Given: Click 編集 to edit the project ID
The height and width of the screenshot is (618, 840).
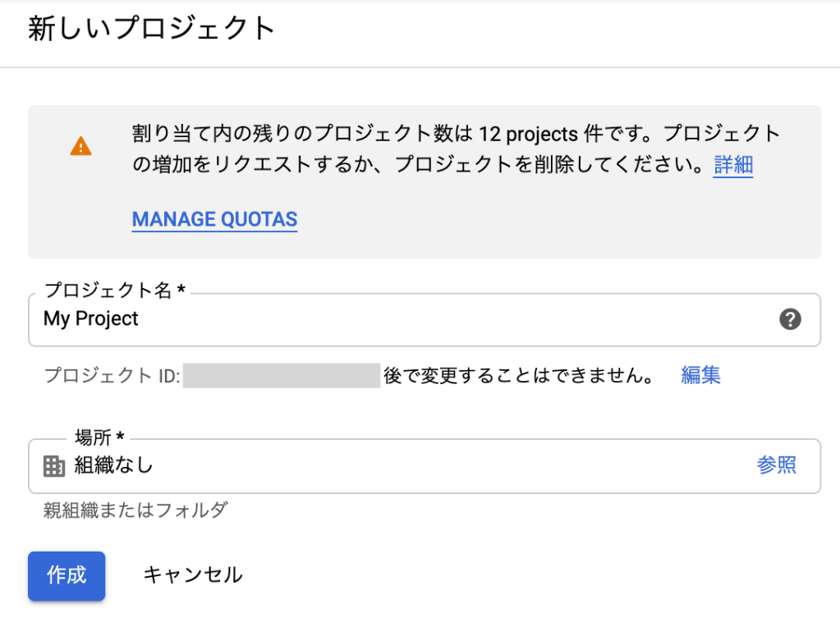Looking at the screenshot, I should click(700, 376).
